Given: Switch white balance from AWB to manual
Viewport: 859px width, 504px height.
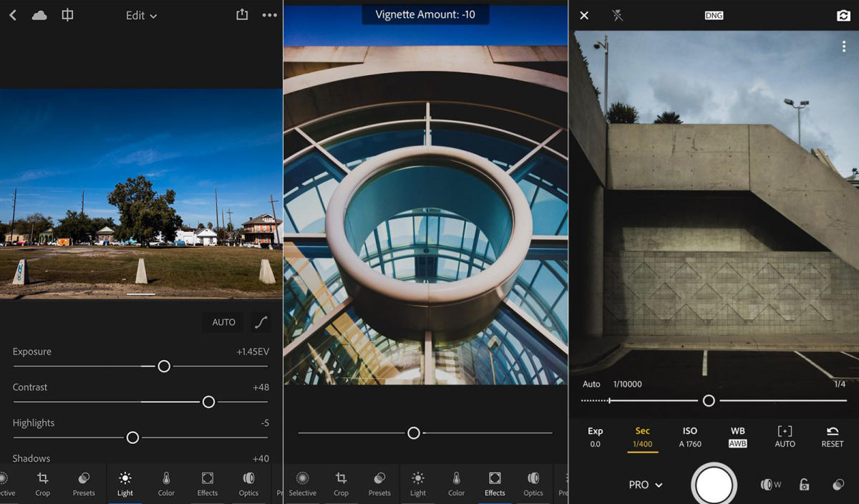Looking at the screenshot, I should tap(737, 437).
